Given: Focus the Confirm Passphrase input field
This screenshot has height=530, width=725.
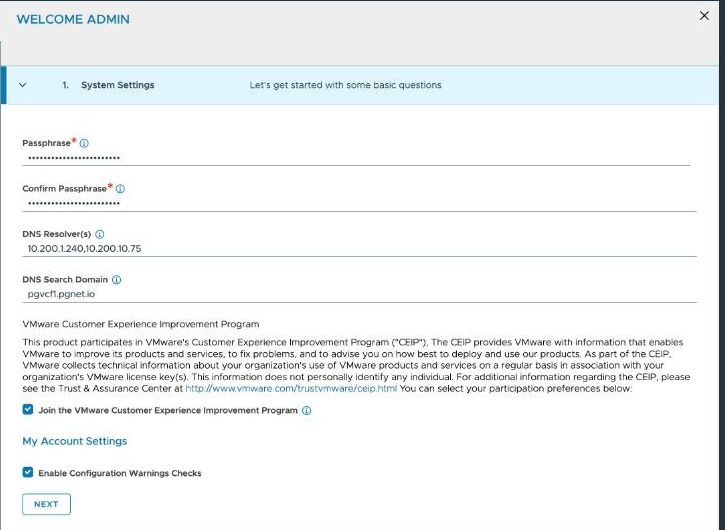Looking at the screenshot, I should click(x=359, y=203).
